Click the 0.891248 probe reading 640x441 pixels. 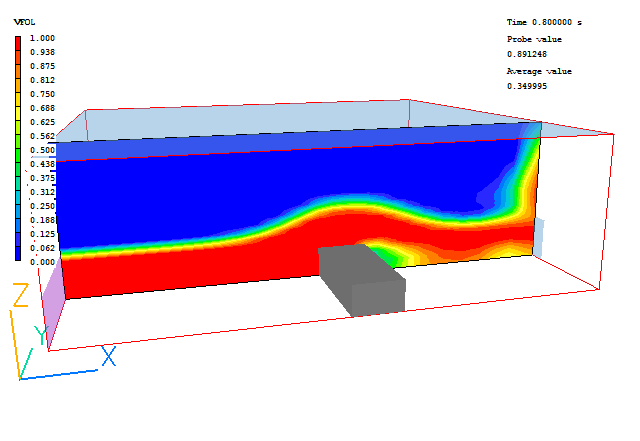click(527, 55)
